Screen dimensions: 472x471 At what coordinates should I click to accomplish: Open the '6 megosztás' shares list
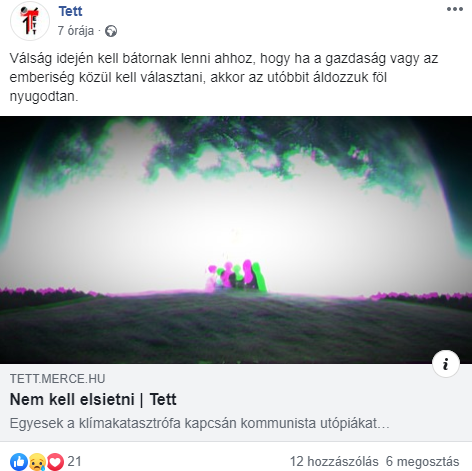[422, 462]
